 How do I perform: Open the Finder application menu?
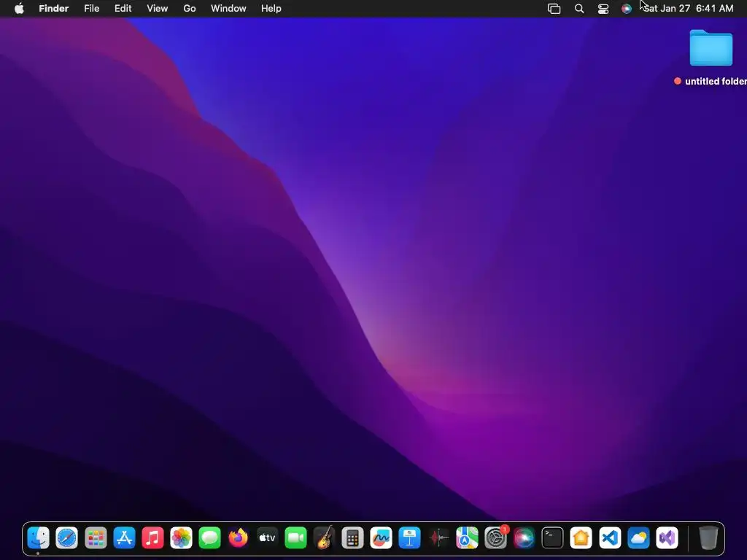[x=54, y=8]
